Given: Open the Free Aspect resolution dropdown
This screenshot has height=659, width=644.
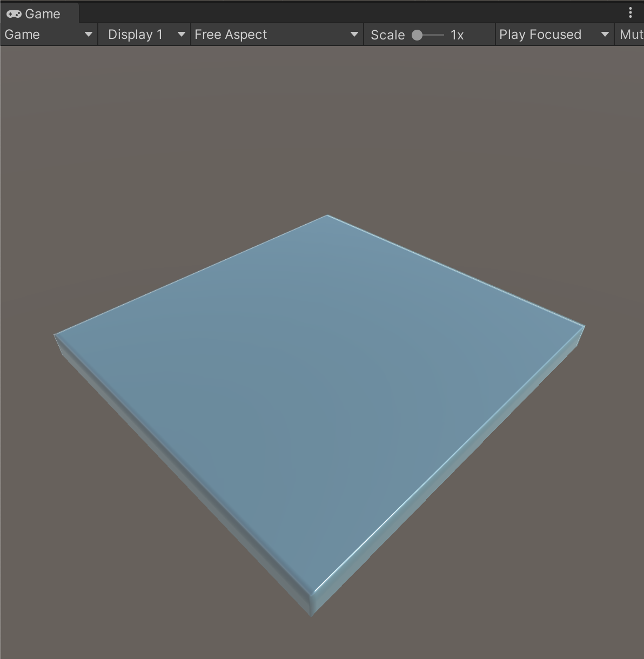Looking at the screenshot, I should coord(277,35).
